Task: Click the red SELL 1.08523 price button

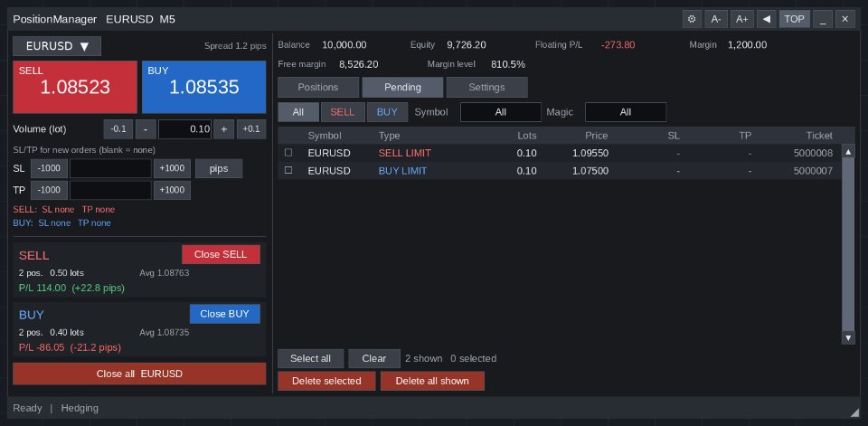Action: [x=75, y=87]
